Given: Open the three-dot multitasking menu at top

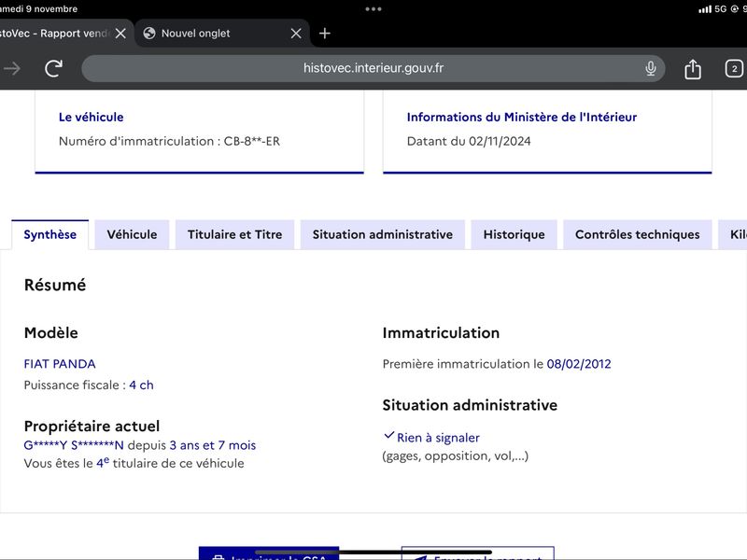Looking at the screenshot, I should pos(373,9).
